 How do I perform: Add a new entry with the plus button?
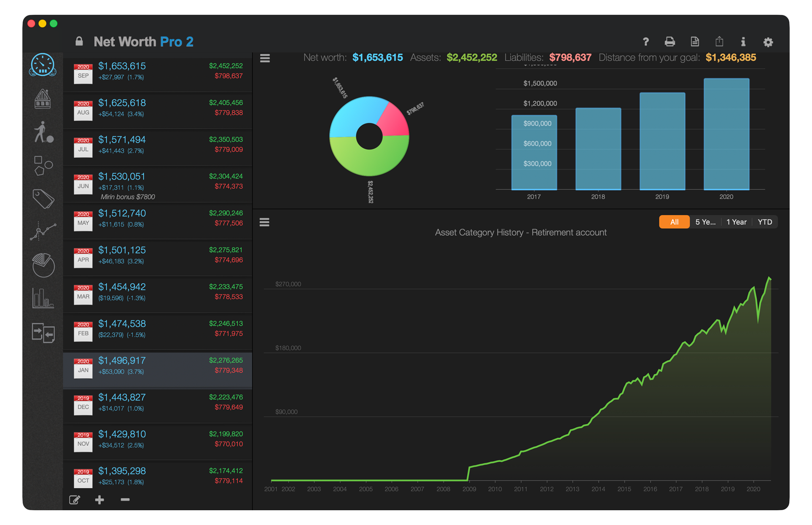99,500
